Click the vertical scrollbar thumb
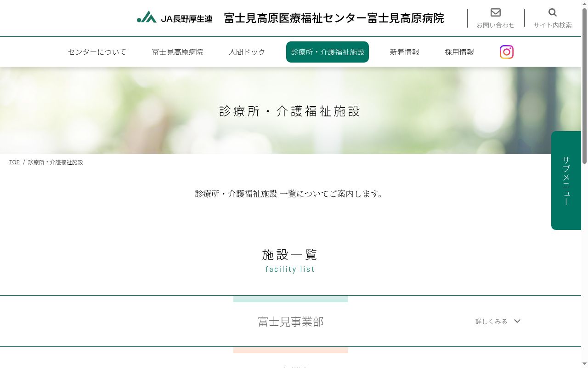This screenshot has width=588, height=368. [584, 86]
